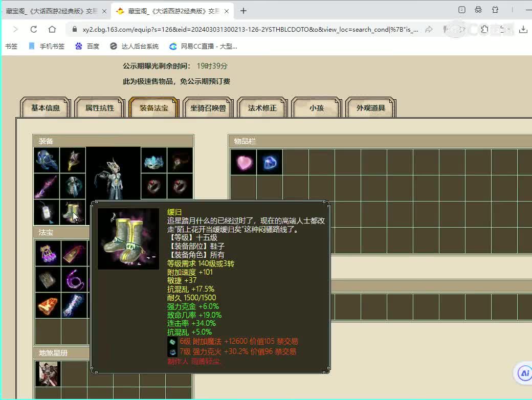
Task: Click the incognito hat-and-glasses icon
Action: click(478, 10)
